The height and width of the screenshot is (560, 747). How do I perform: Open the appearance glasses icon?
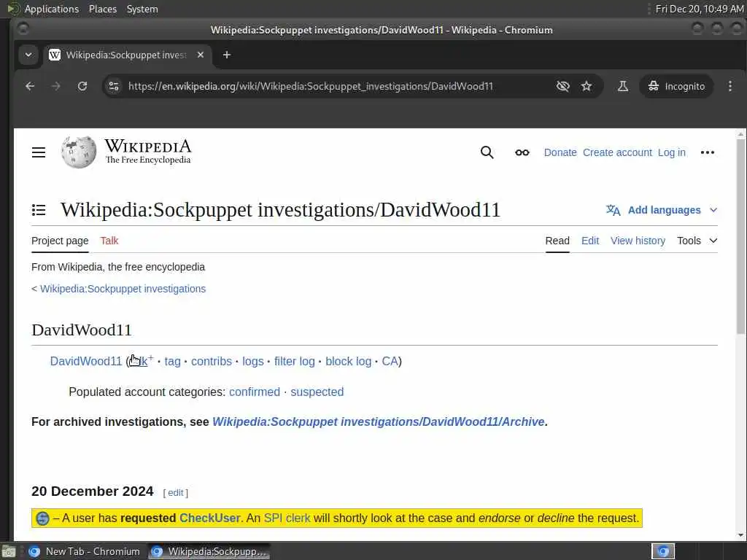click(522, 152)
